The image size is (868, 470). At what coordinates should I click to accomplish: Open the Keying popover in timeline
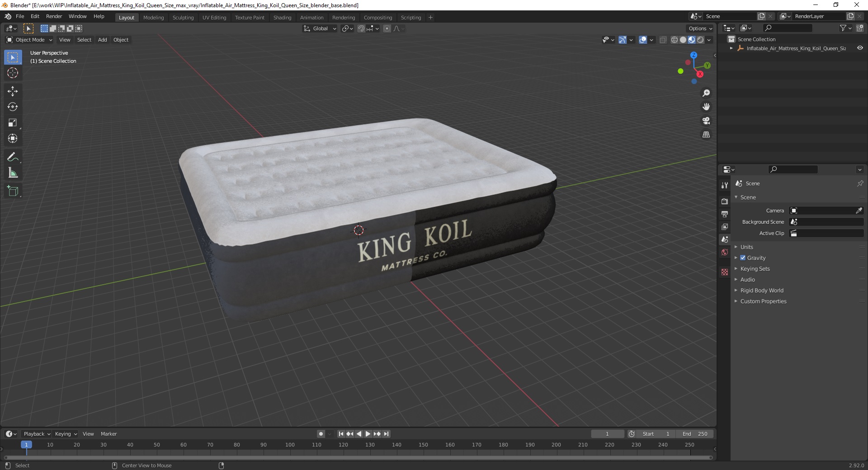(x=66, y=434)
